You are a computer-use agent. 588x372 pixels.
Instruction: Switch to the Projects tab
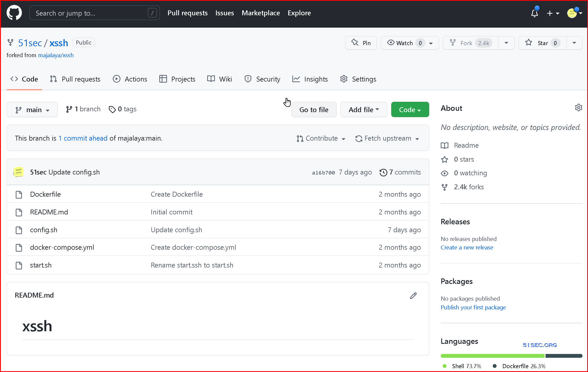pos(177,79)
